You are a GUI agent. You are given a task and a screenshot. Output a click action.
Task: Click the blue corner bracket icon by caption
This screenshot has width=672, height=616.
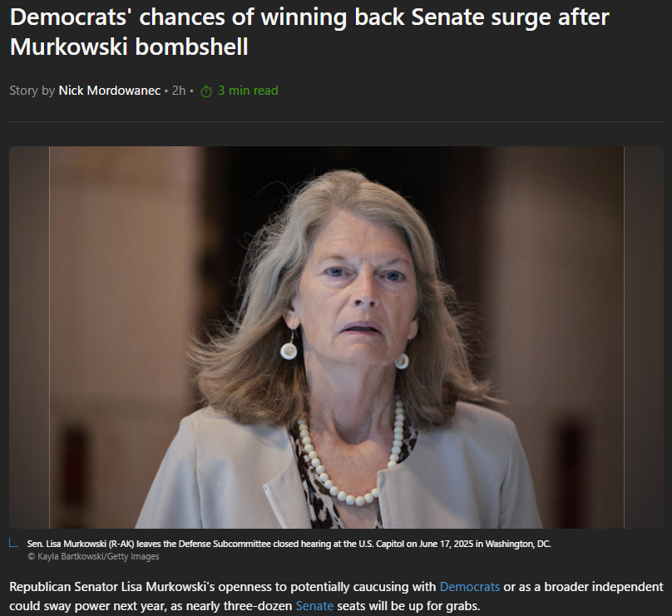tap(13, 543)
